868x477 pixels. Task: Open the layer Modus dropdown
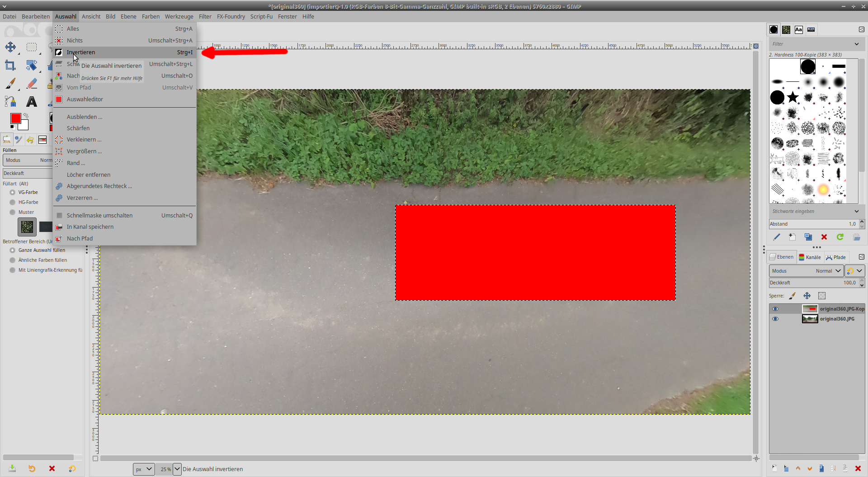tap(806, 271)
